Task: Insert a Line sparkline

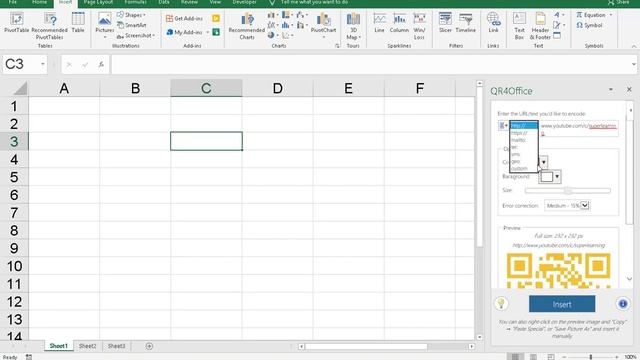Action: 379,23
